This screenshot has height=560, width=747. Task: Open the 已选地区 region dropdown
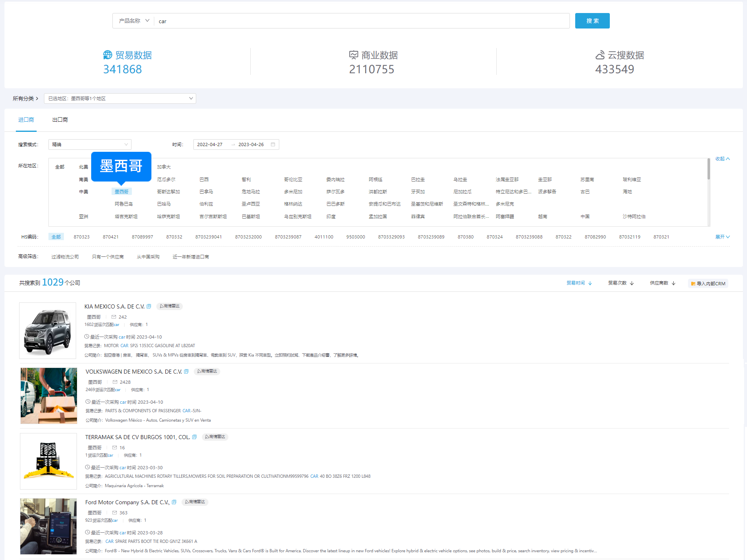120,98
